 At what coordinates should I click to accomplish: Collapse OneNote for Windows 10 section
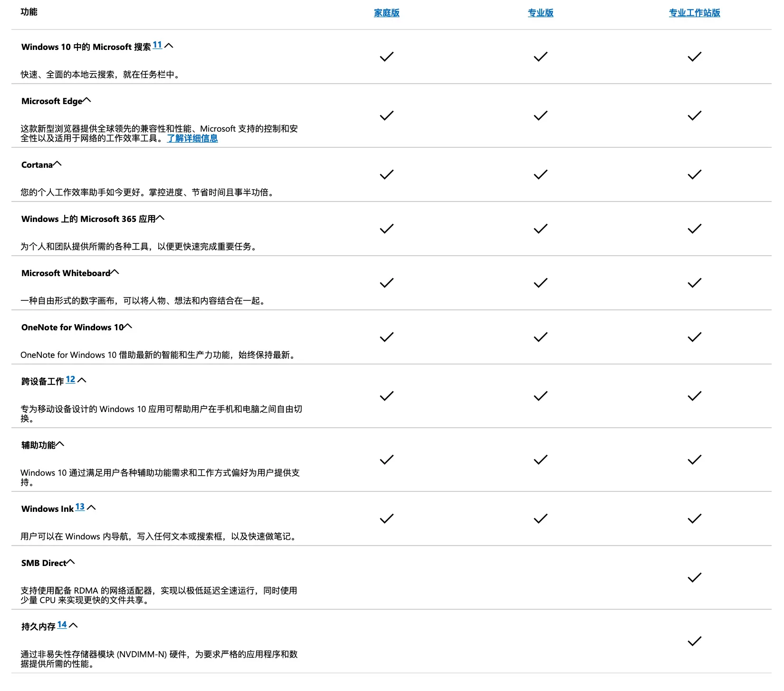click(x=128, y=326)
